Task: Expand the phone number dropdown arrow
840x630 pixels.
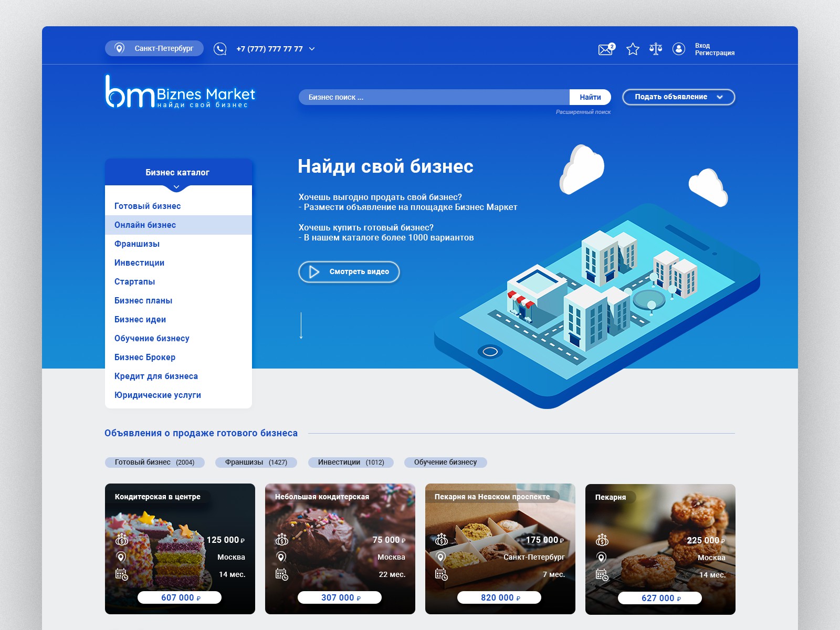Action: tap(312, 49)
